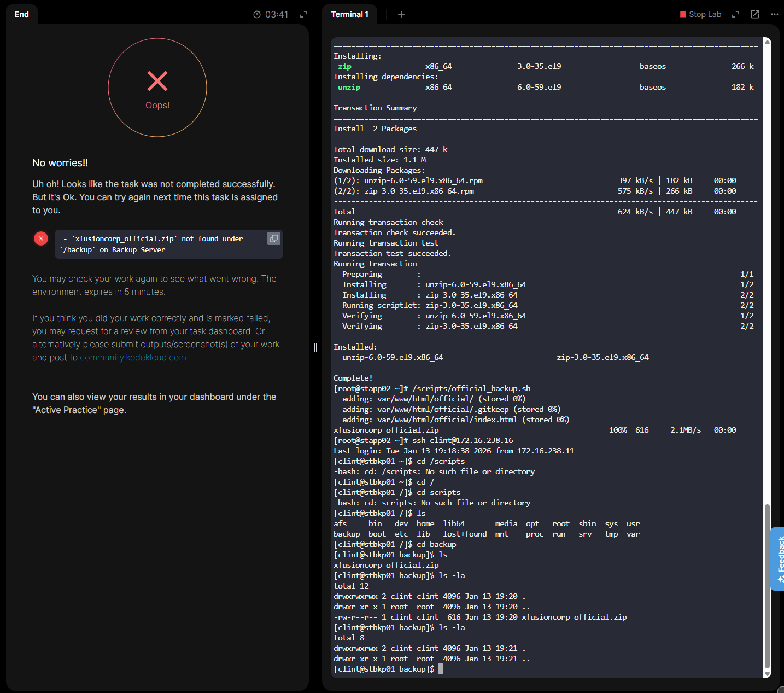The height and width of the screenshot is (693, 784).
Task: Switch to the End tab
Action: [x=22, y=14]
